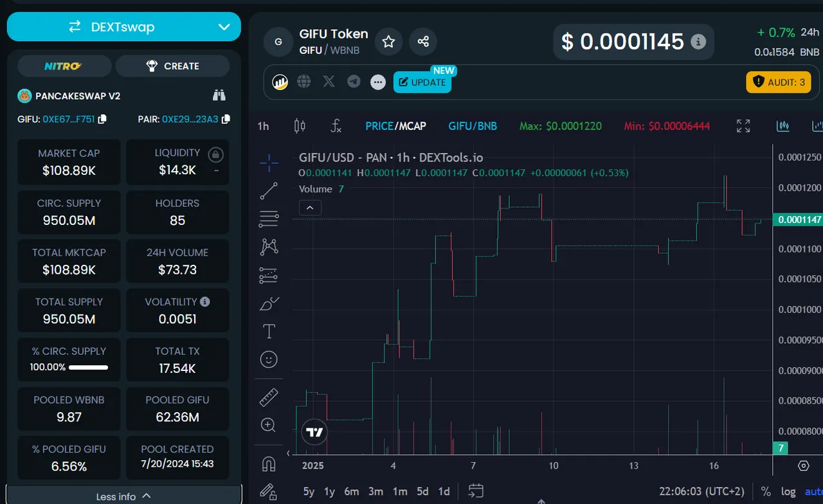Open the PAIR address link 0XE29...23A3
The image size is (823, 504).
click(190, 119)
